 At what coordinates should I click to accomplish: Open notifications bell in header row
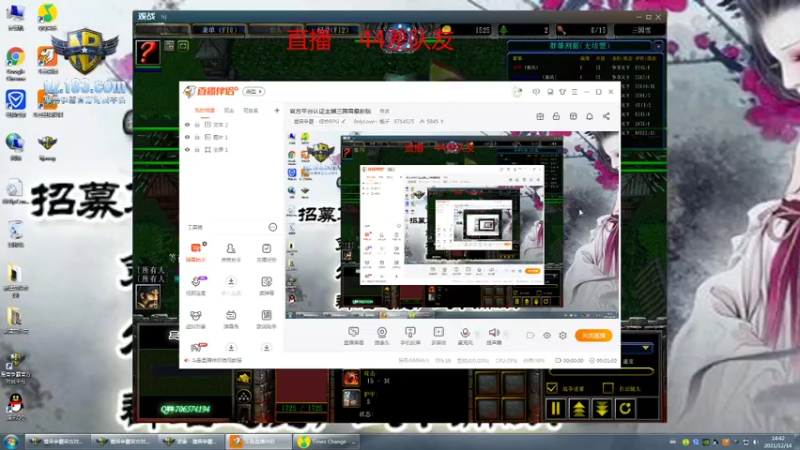click(x=589, y=116)
